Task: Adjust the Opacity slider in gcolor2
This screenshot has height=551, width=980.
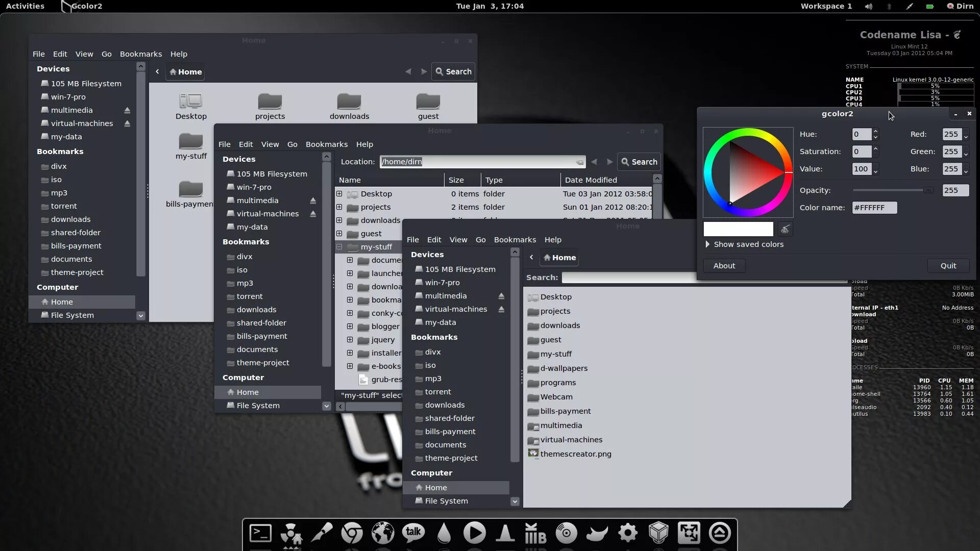Action: 928,190
